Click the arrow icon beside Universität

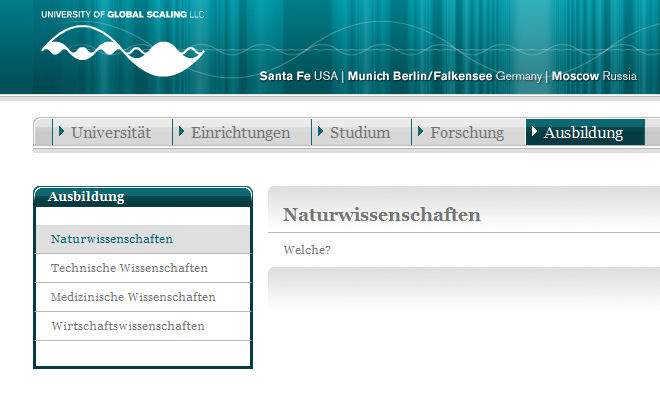(61, 131)
